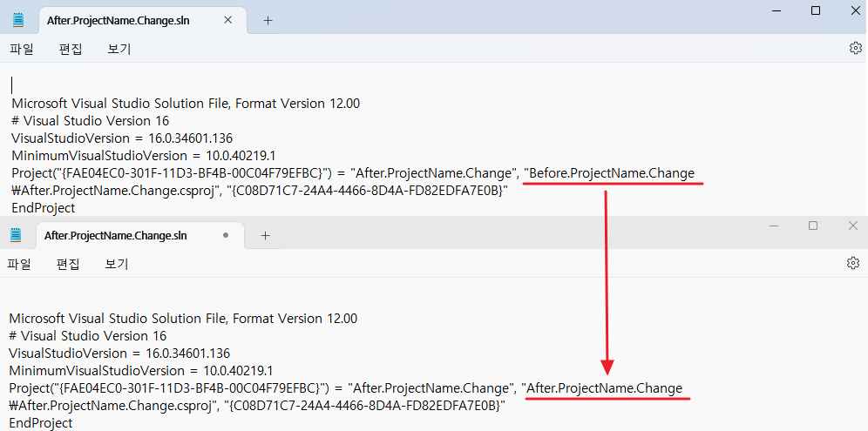This screenshot has height=431, width=868.
Task: Click "EndProject" line in lower window
Action: tap(41, 423)
